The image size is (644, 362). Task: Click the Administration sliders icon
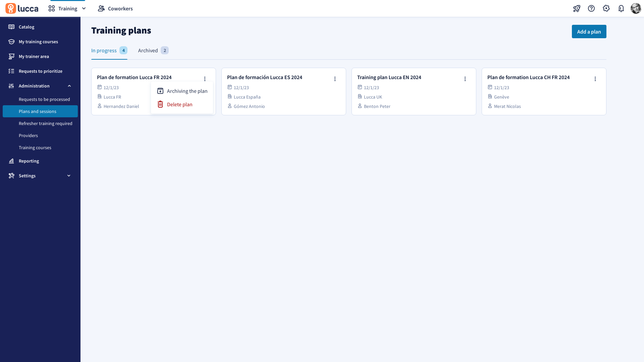(11, 86)
